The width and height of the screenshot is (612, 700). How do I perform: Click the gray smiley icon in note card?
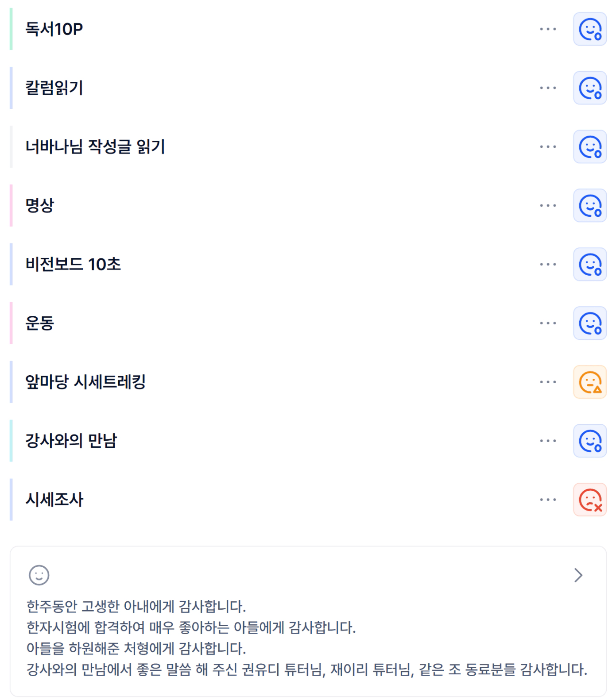point(39,575)
